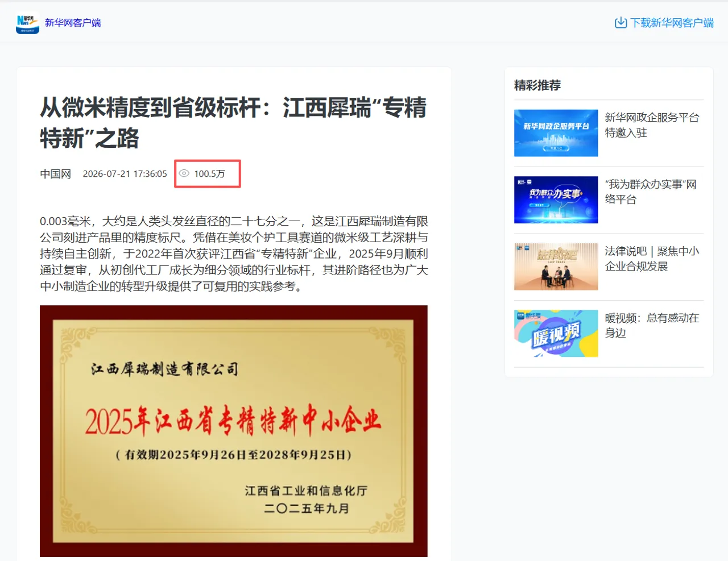
Task: Select the timestamp 2026-07-21 17:36:05
Action: (125, 174)
